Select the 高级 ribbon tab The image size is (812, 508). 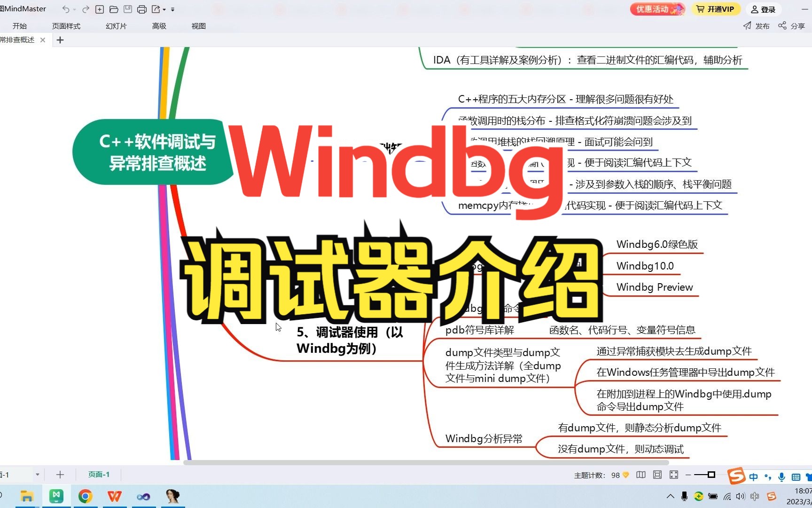pyautogui.click(x=159, y=26)
